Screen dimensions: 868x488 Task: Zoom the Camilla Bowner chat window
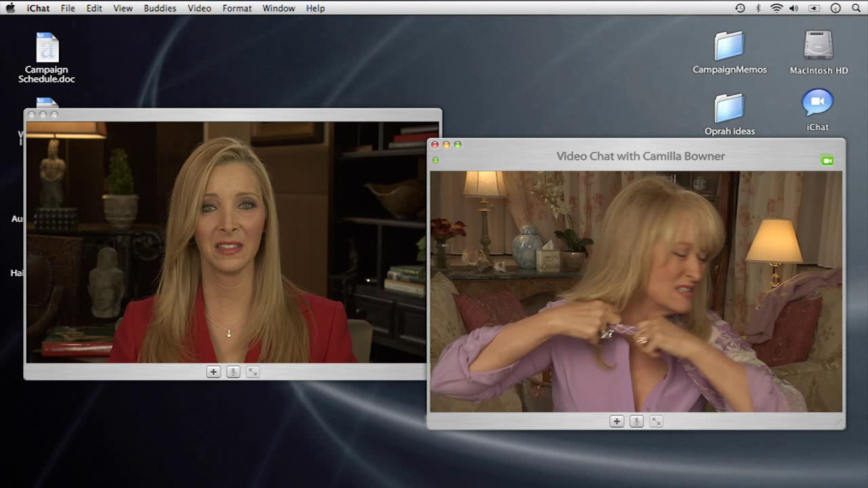[x=458, y=144]
